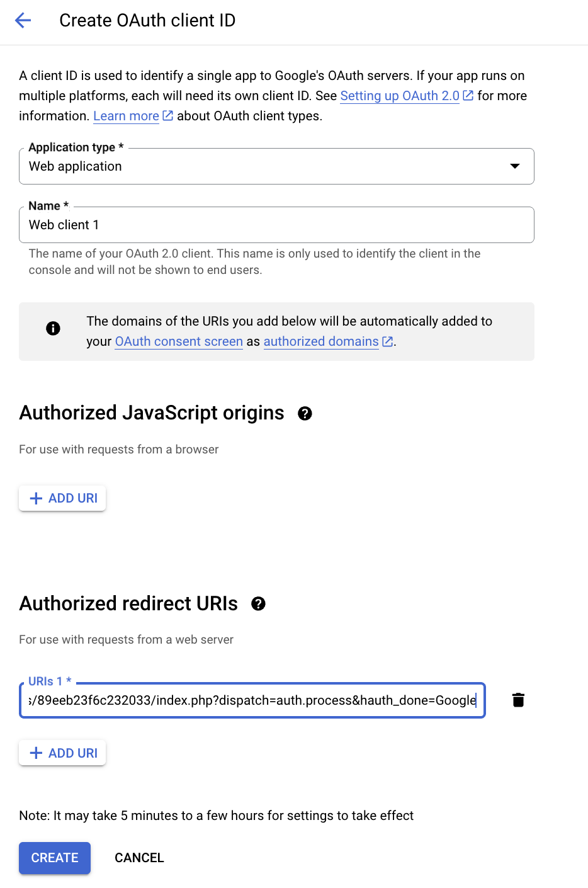Image resolution: width=588 pixels, height=888 pixels.
Task: Click the back arrow icon
Action: pos(23,21)
